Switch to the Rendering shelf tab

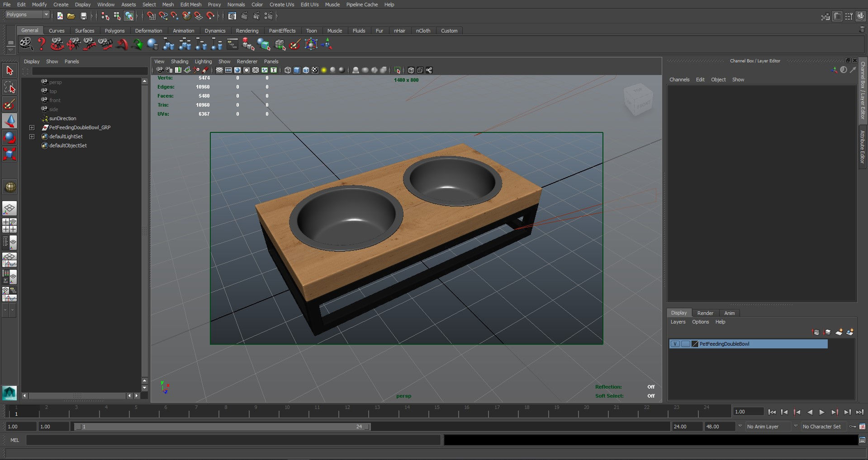pyautogui.click(x=247, y=31)
